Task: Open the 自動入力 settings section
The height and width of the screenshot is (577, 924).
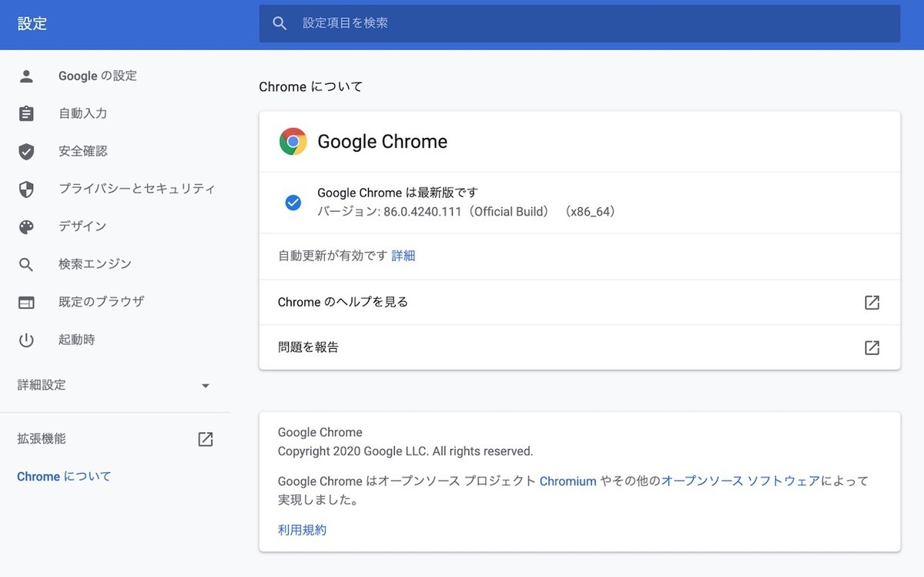Action: pyautogui.click(x=83, y=113)
